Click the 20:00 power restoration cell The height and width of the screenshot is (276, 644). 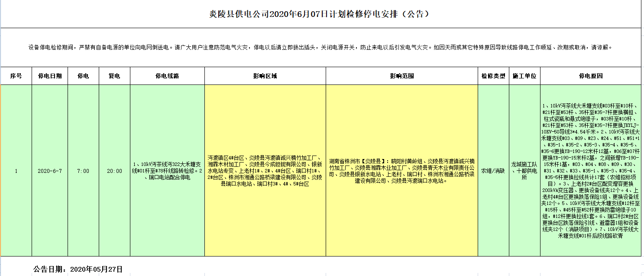point(114,171)
